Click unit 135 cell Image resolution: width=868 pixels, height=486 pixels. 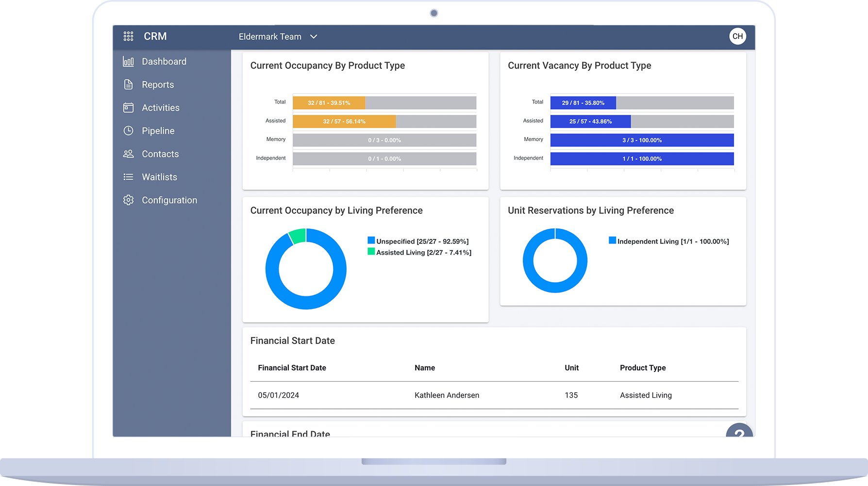click(571, 395)
